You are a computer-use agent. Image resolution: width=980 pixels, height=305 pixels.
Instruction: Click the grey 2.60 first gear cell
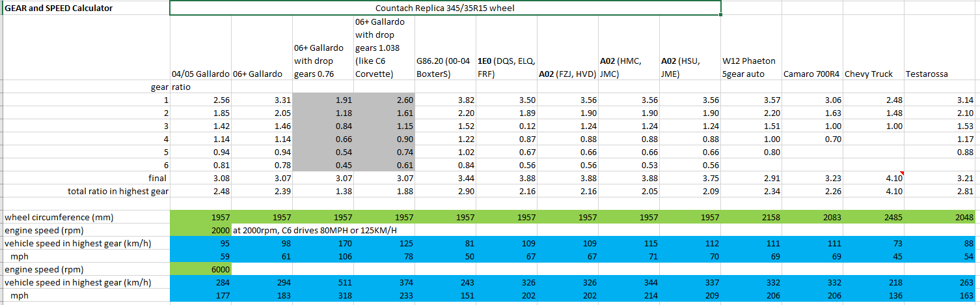(384, 100)
